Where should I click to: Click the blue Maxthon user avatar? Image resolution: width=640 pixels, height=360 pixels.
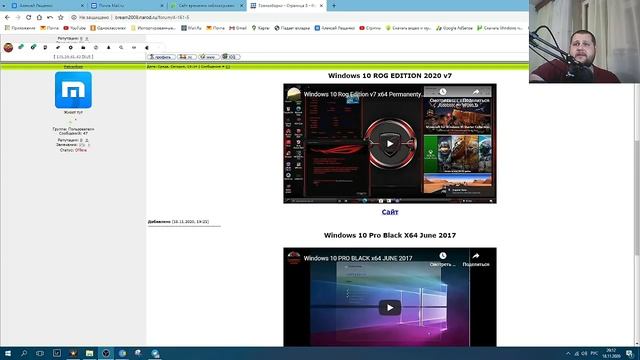click(73, 90)
